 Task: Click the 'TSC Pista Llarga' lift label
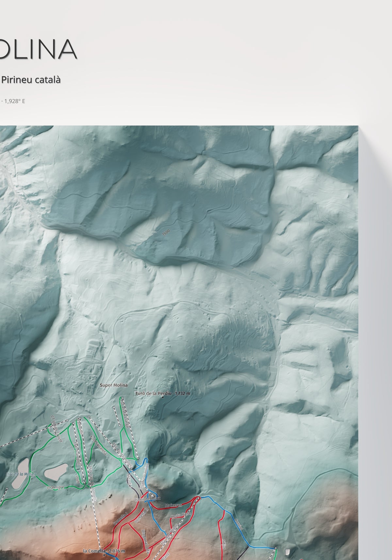pyautogui.click(x=124, y=414)
